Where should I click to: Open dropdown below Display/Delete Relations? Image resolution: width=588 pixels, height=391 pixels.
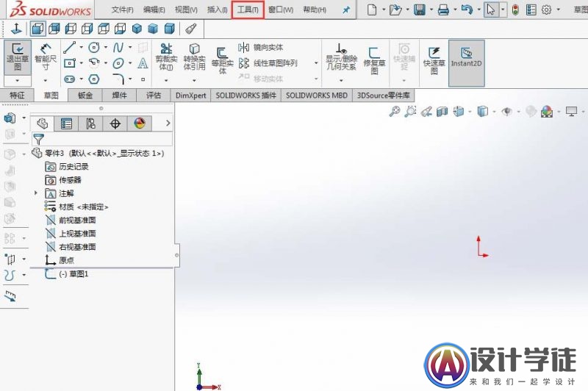point(341,81)
